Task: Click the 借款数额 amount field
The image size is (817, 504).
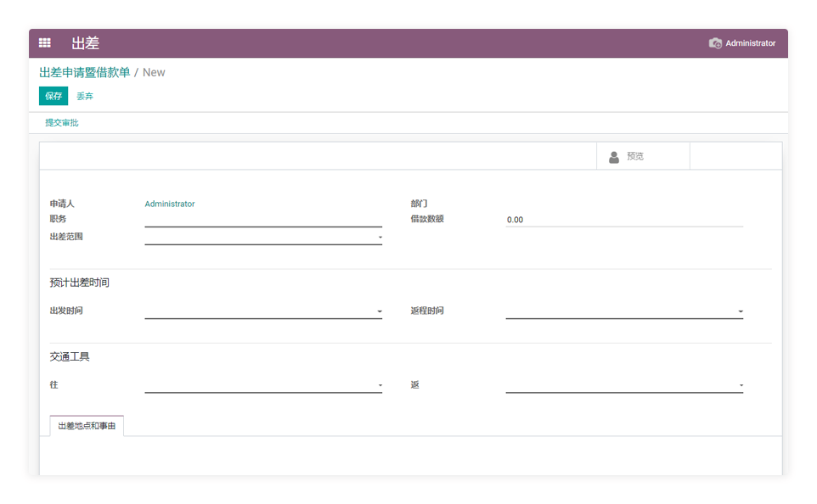Action: pyautogui.click(x=623, y=220)
